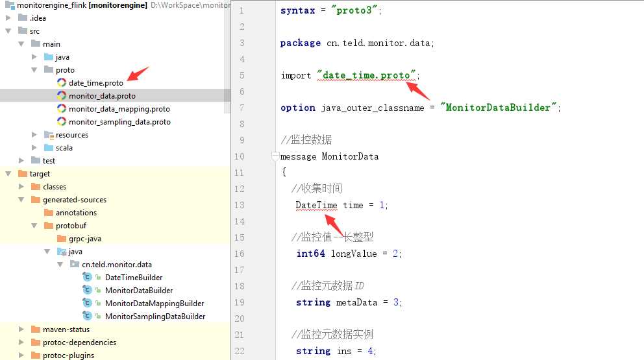Click the "date_time.proto" import string in editor

[366, 75]
